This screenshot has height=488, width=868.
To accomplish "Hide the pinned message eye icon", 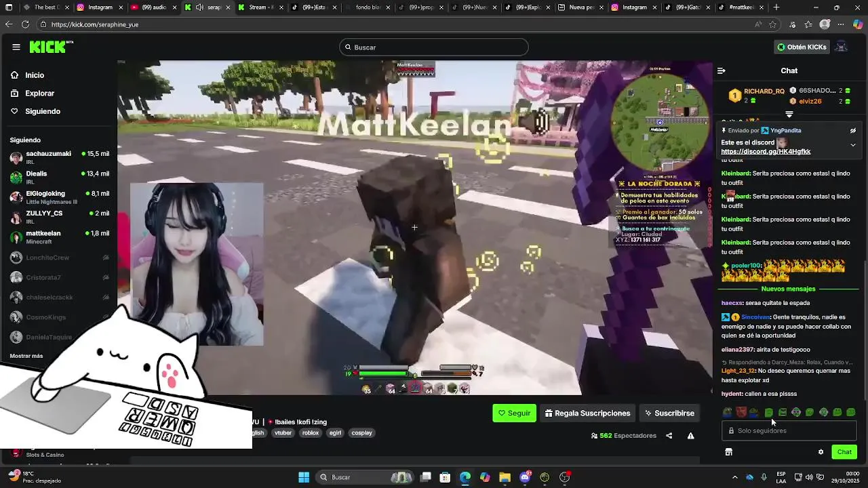I will (x=853, y=130).
